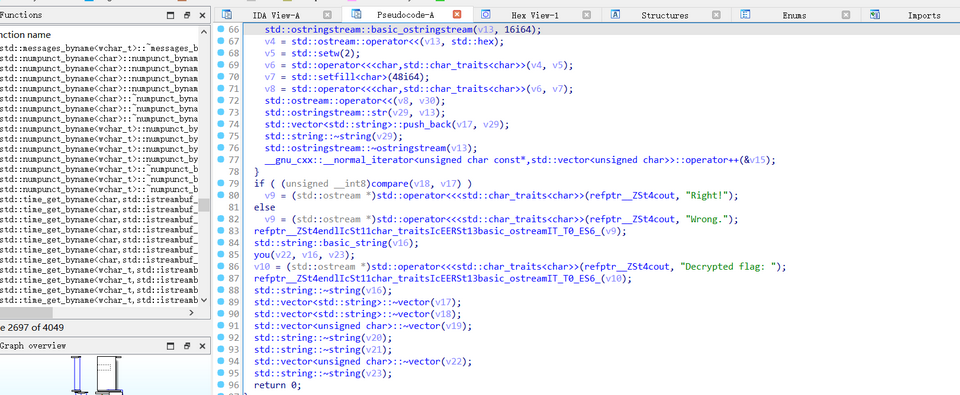Click the Enums tab icon
Viewport: 960px width, 395px height.
pos(745,15)
